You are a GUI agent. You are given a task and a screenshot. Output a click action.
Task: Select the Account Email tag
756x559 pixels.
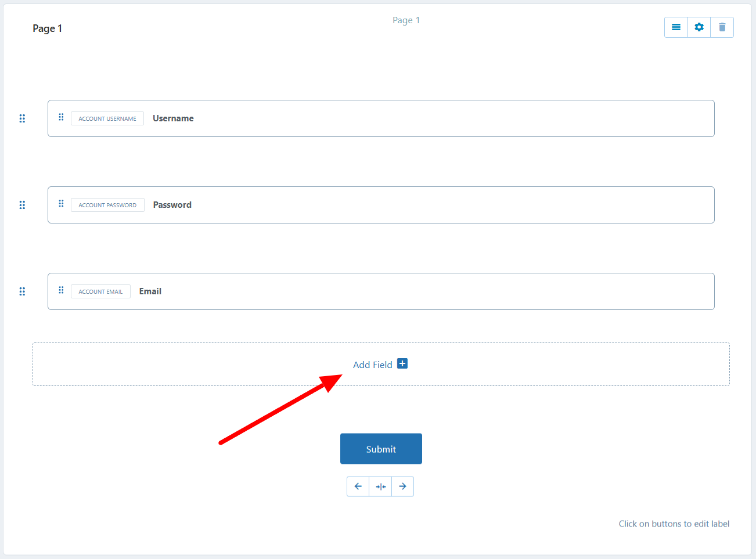[x=100, y=291]
